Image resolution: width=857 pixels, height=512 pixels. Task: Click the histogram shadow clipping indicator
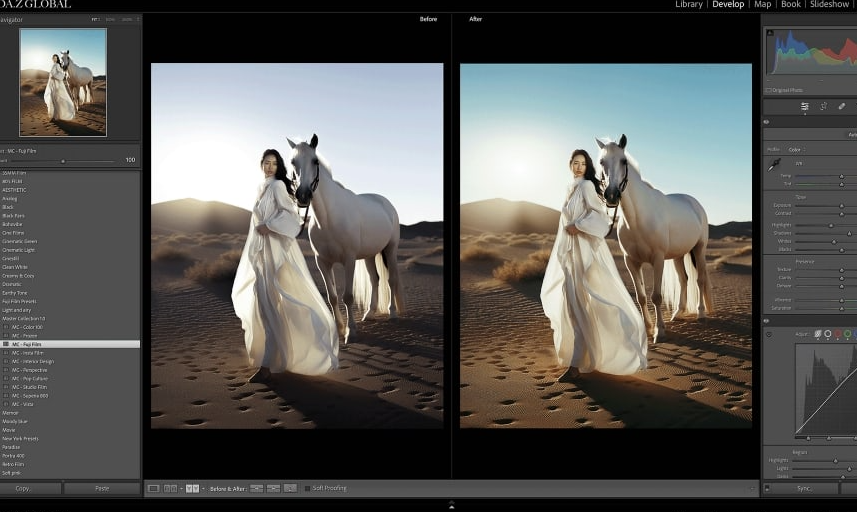(x=770, y=33)
